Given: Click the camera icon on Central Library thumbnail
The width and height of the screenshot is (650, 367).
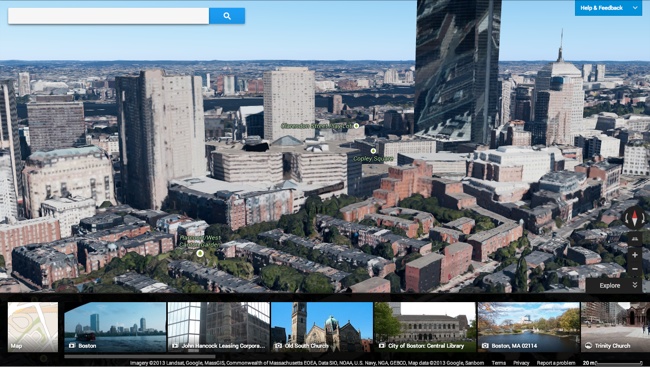Looking at the screenshot, I should 382,345.
